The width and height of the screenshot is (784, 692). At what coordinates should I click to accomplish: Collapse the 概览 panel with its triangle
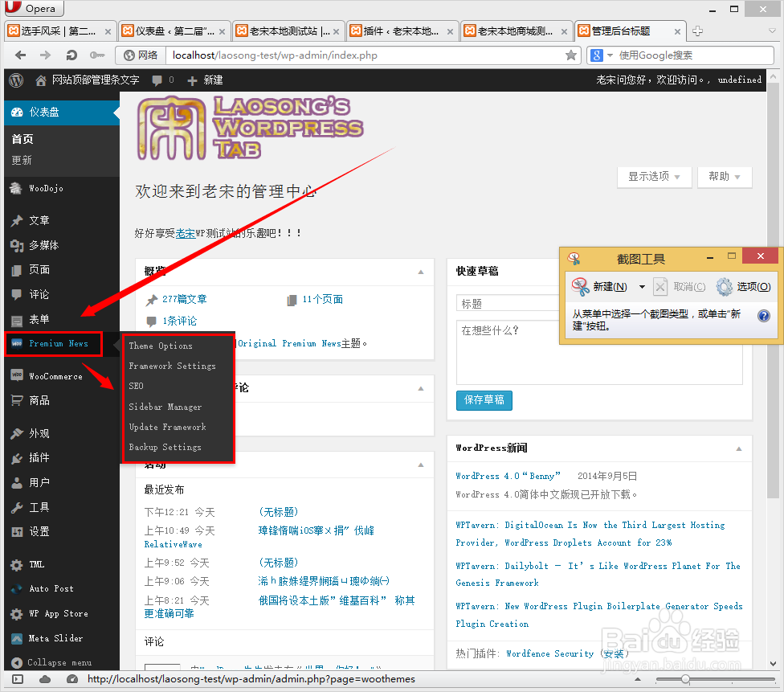point(421,272)
